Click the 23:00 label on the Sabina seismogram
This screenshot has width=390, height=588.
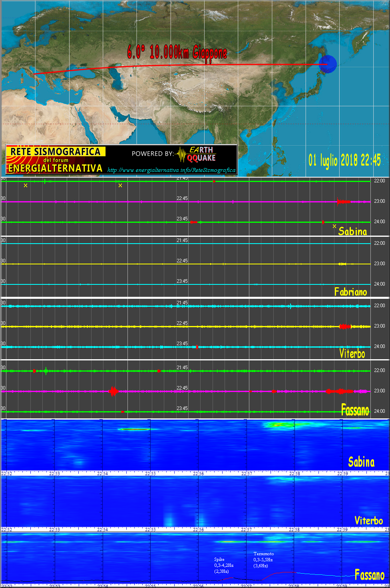(380, 201)
